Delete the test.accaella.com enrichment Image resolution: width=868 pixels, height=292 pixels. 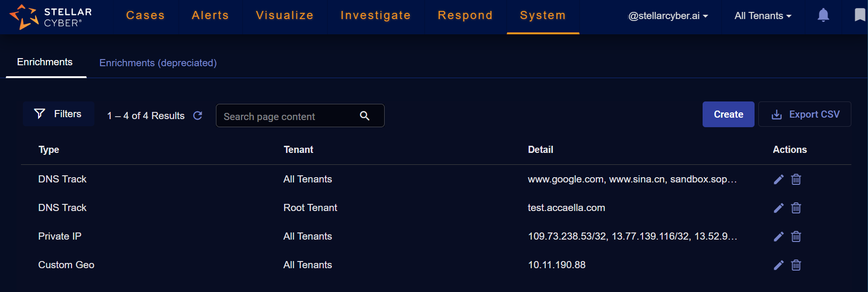pos(796,208)
